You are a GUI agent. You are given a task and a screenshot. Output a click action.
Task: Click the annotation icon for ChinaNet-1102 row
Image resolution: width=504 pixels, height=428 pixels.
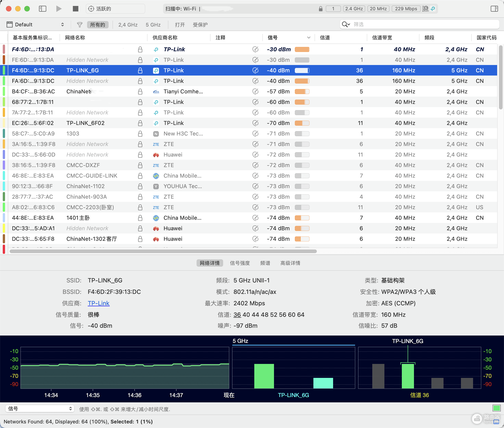pos(255,186)
